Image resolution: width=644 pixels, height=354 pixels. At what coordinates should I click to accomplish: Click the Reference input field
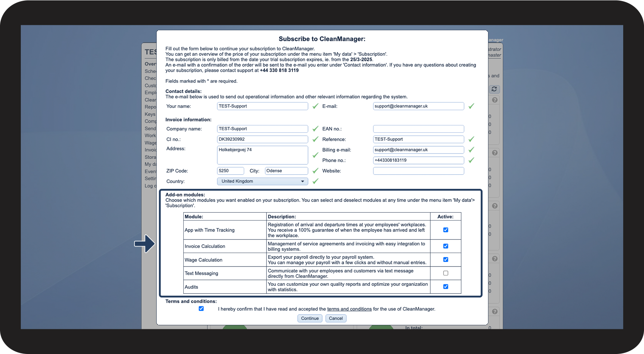click(x=418, y=139)
